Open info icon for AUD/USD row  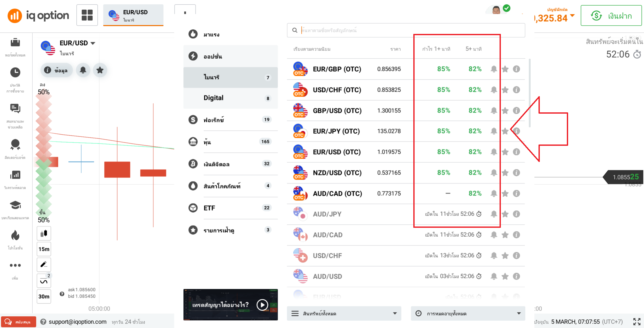click(x=516, y=276)
